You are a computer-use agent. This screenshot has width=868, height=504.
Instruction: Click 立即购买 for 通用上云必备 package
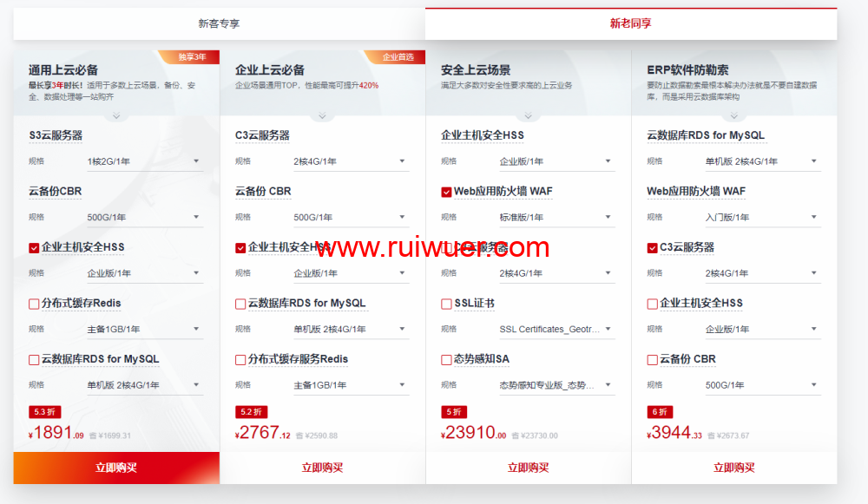[x=116, y=468]
